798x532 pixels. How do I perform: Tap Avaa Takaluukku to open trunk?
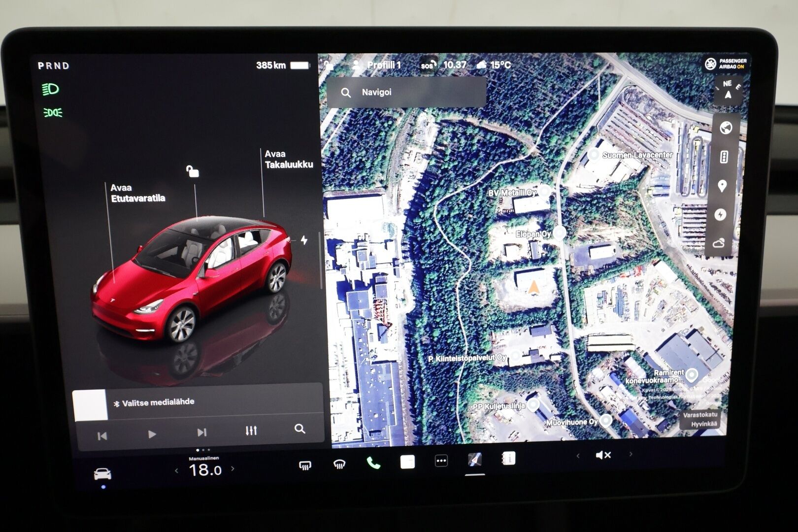click(289, 159)
